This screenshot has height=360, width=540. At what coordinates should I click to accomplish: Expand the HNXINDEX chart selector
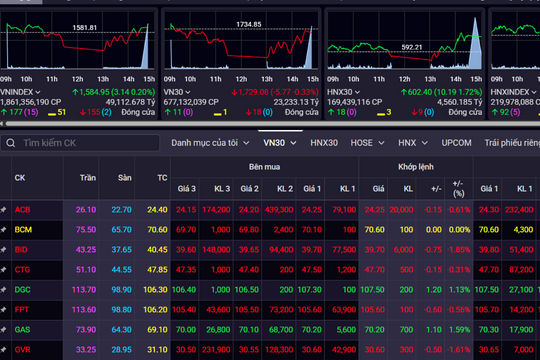click(x=534, y=92)
